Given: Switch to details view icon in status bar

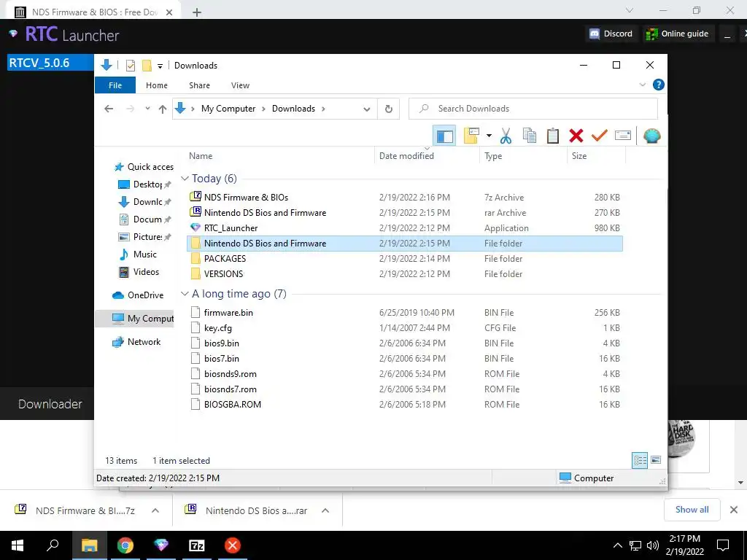Looking at the screenshot, I should click(x=640, y=460).
